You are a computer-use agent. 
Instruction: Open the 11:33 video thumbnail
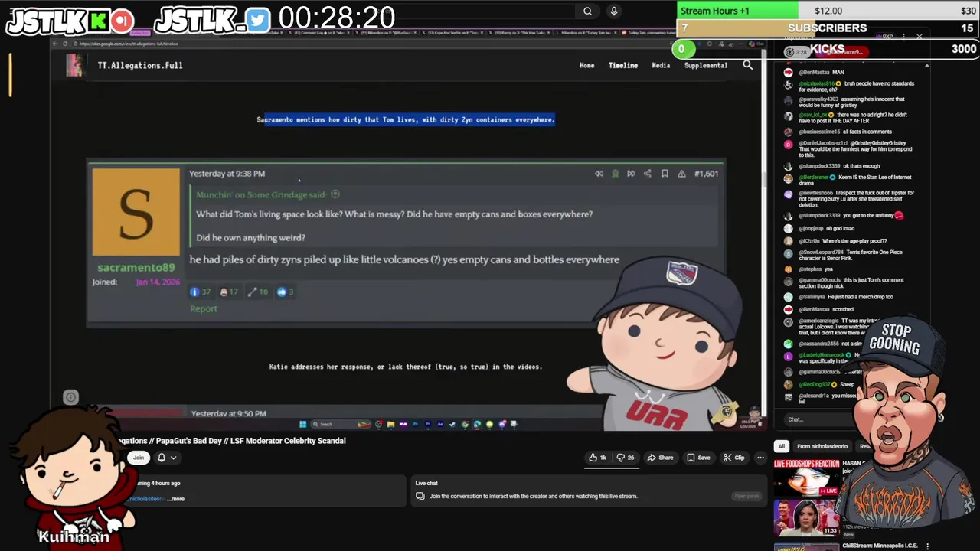point(806,517)
